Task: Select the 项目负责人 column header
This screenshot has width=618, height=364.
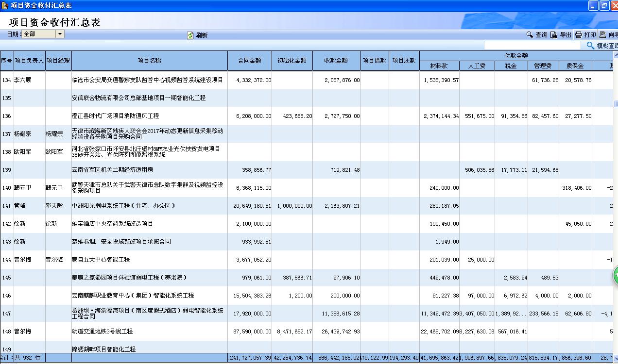Action: click(x=29, y=61)
